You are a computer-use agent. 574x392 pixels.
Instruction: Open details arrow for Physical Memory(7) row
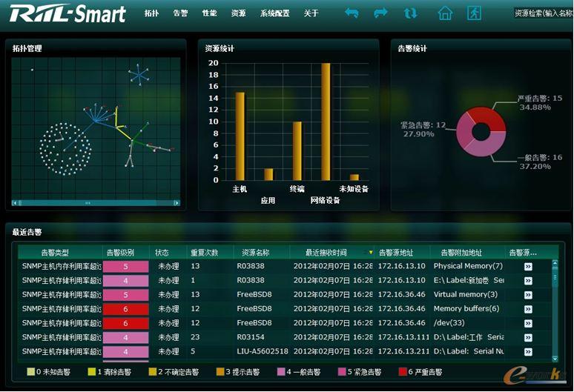pos(528,266)
